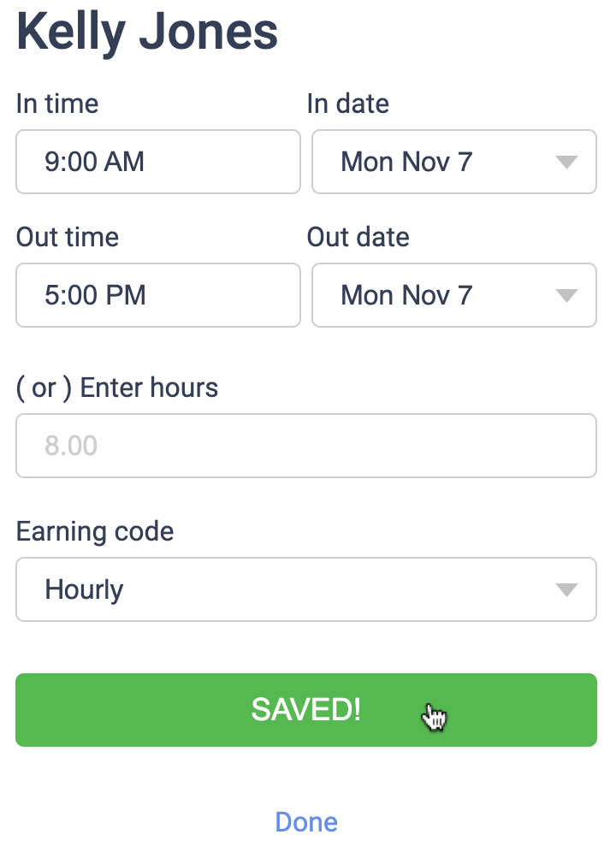The image size is (616, 846).
Task: Click the '( or ) Enter hours' label
Action: tap(117, 388)
